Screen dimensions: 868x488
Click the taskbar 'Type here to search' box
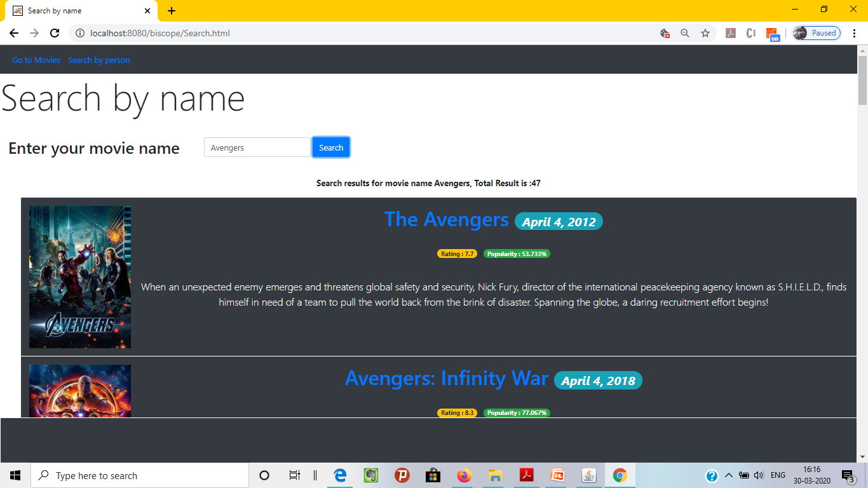point(140,475)
